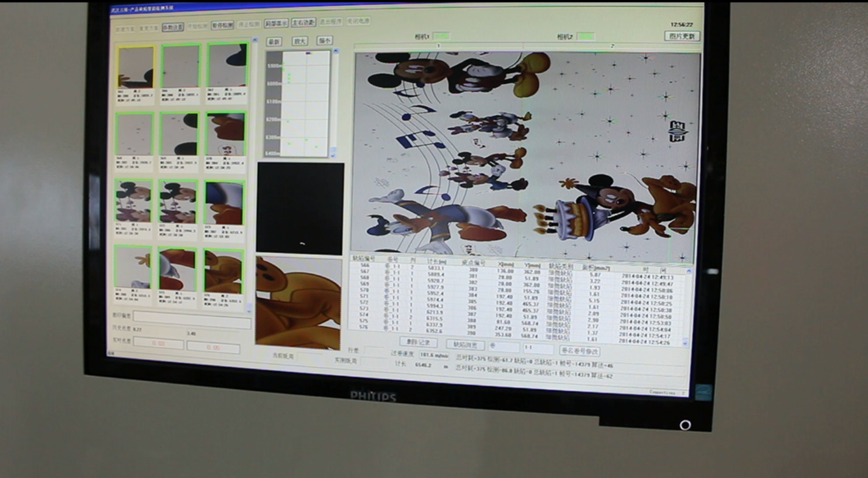
Task: Select top-row thumbnail with single black ear shape
Action: tap(227, 64)
